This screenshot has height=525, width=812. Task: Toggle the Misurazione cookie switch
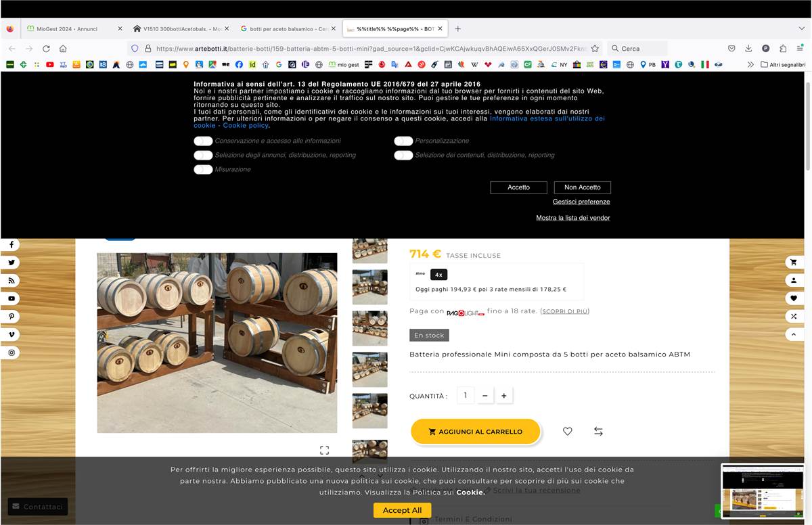click(x=203, y=169)
